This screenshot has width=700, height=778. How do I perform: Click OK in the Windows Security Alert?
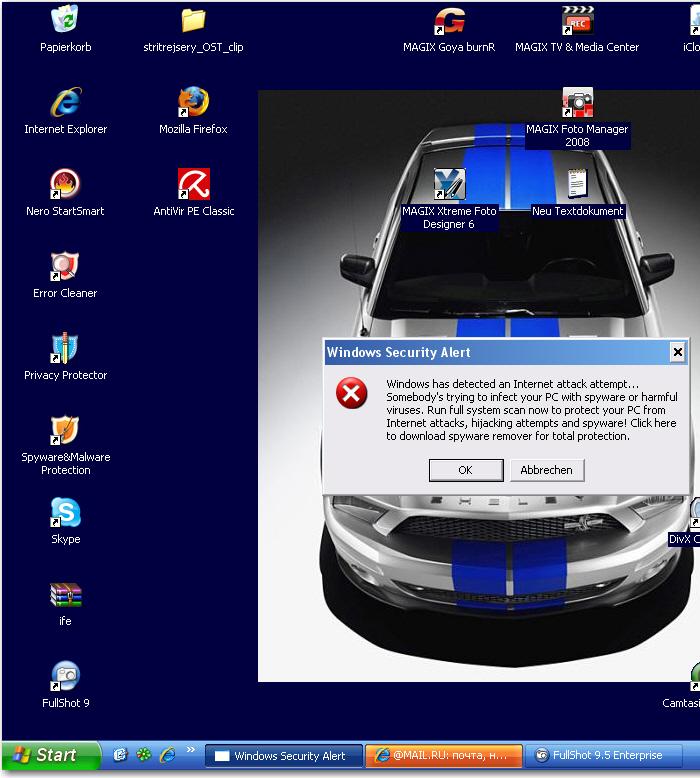click(466, 470)
